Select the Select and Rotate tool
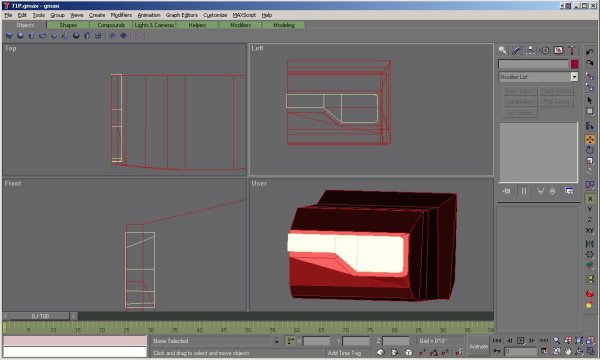The image size is (600, 360). tap(590, 150)
